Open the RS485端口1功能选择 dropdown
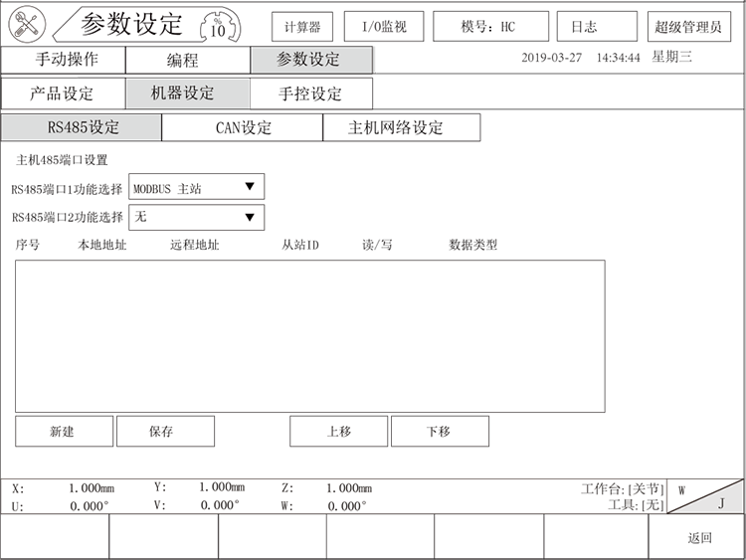 [197, 187]
